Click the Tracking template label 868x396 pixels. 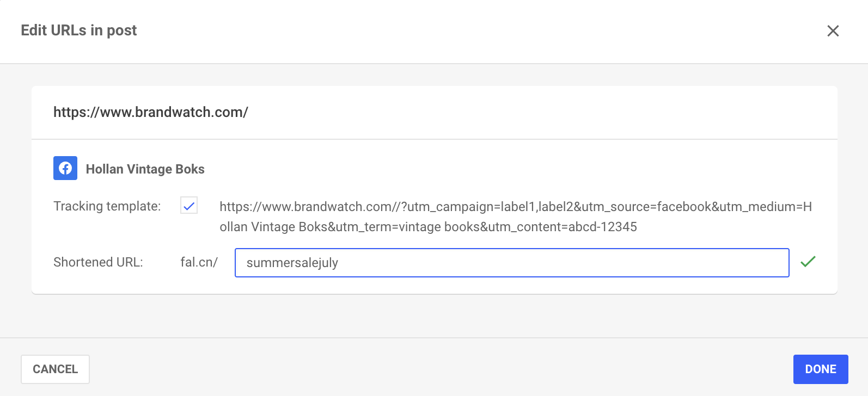[x=107, y=206]
